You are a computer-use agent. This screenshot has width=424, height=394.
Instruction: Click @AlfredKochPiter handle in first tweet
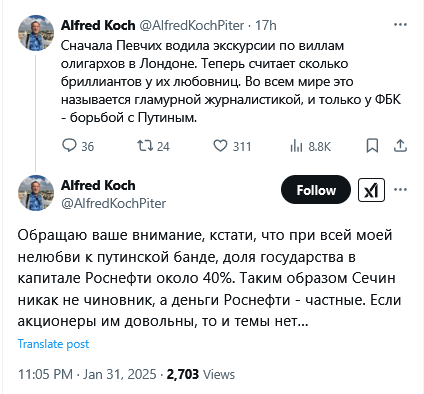click(x=191, y=25)
